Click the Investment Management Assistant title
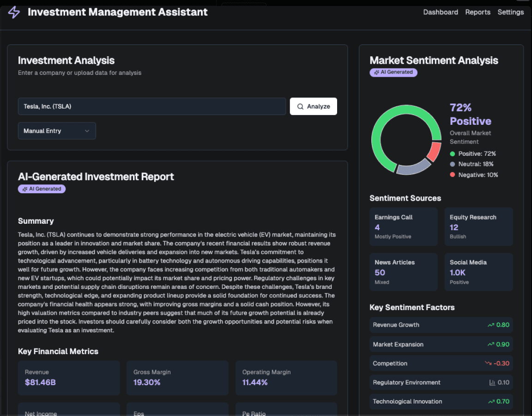This screenshot has height=416, width=532. click(x=117, y=12)
